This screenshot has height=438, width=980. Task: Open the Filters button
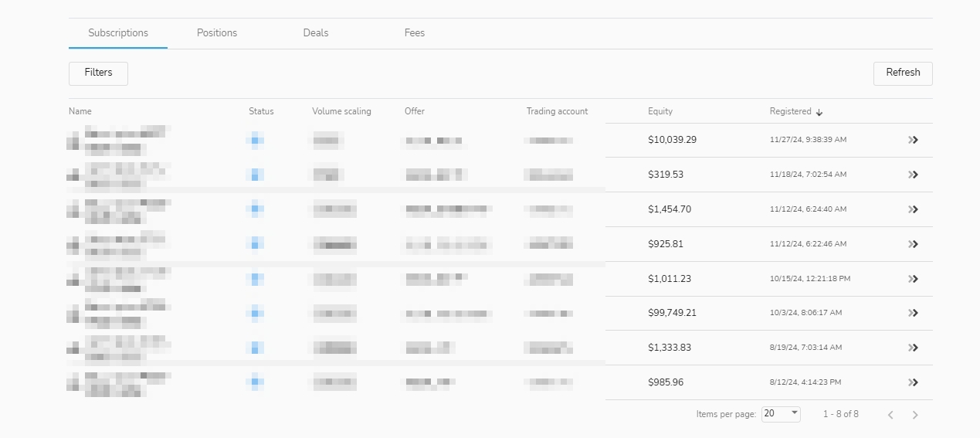pyautogui.click(x=98, y=73)
